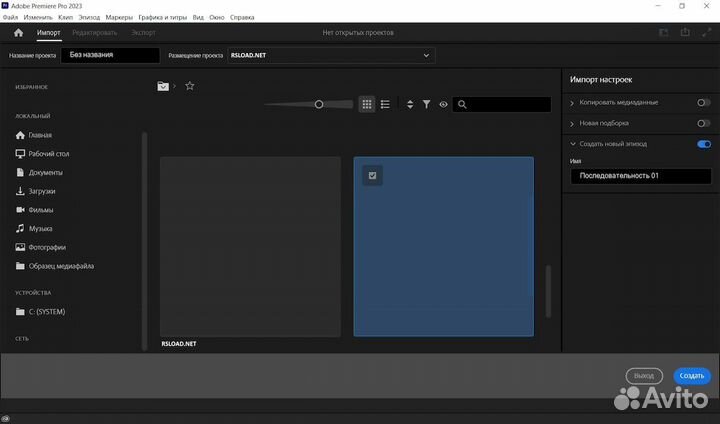Viewport: 720px width, 424px height.
Task: Disable Создать новый эпизод switch
Action: pyautogui.click(x=703, y=144)
